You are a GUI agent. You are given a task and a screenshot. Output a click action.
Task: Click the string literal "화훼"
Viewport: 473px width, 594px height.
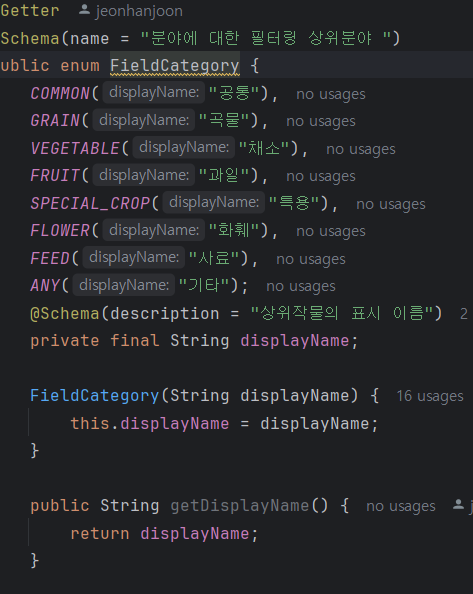tap(234, 230)
